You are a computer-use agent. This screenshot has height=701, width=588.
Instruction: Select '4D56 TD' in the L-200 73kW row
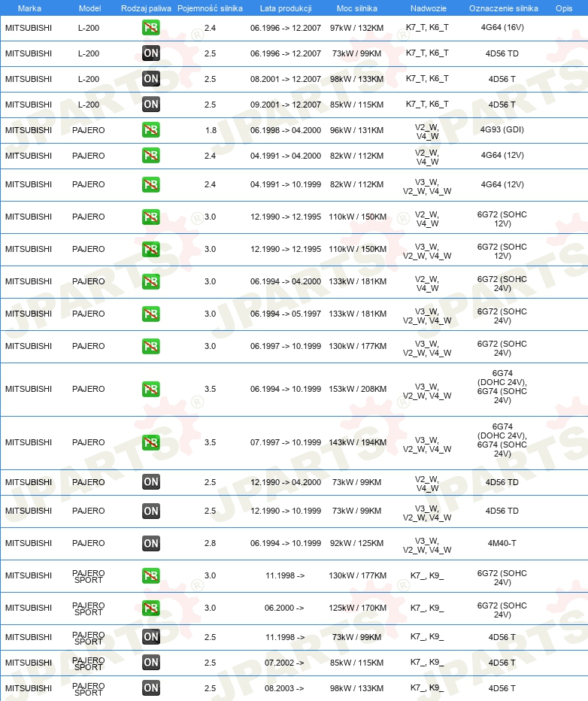pyautogui.click(x=502, y=53)
